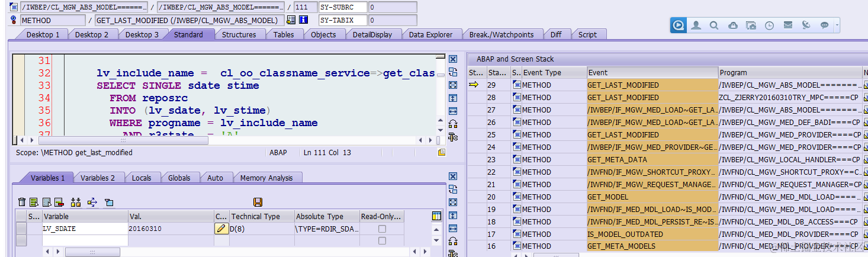Click the variables table horizontal scrollbar thumb
This screenshot has height=257, width=868.
click(92, 252)
